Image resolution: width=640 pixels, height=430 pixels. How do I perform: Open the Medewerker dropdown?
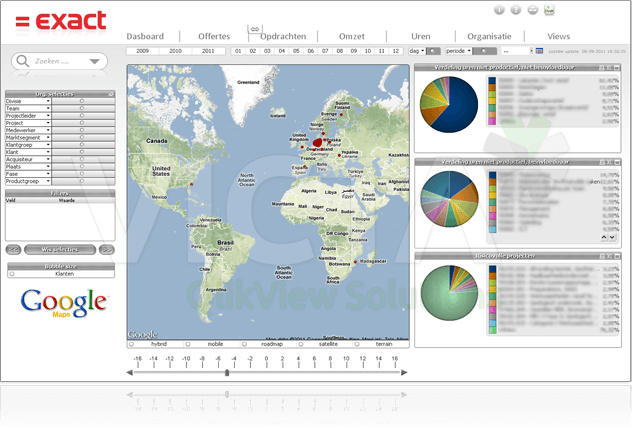48,130
